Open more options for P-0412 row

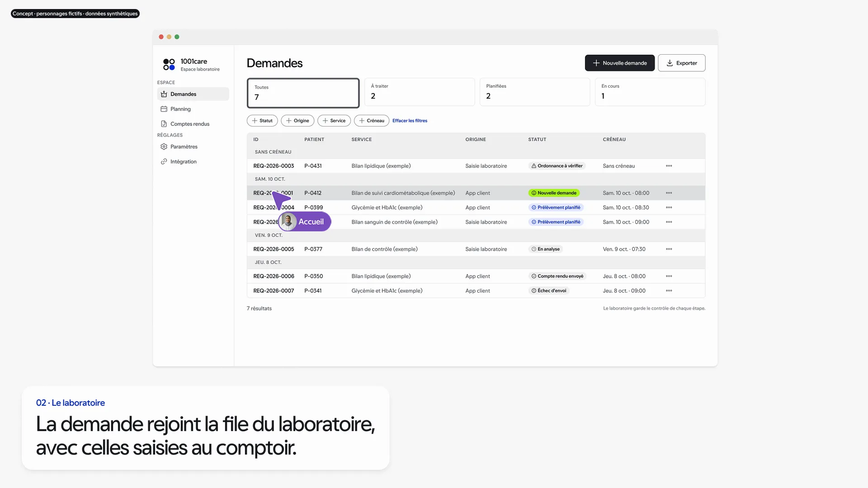[x=669, y=193]
